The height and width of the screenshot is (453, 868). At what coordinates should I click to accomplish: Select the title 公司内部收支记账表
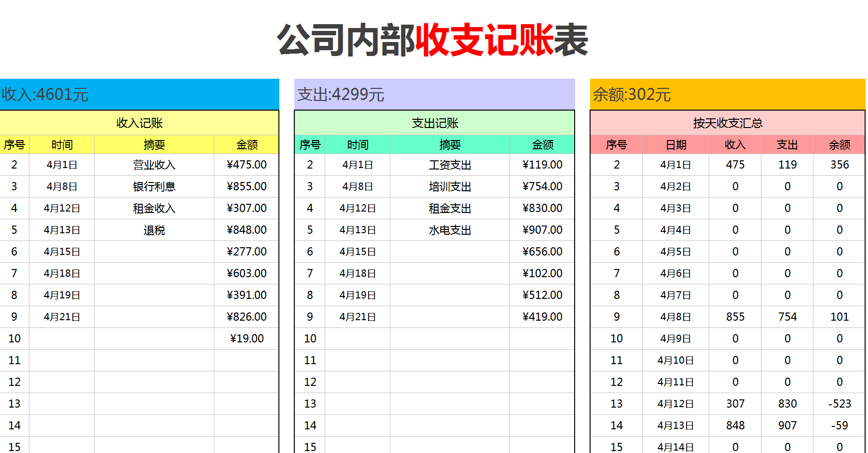coord(432,40)
